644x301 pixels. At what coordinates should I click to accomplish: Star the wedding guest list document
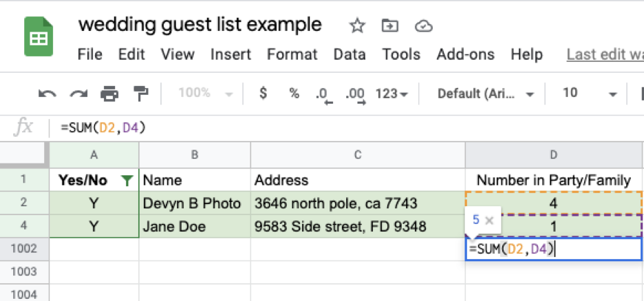[357, 26]
